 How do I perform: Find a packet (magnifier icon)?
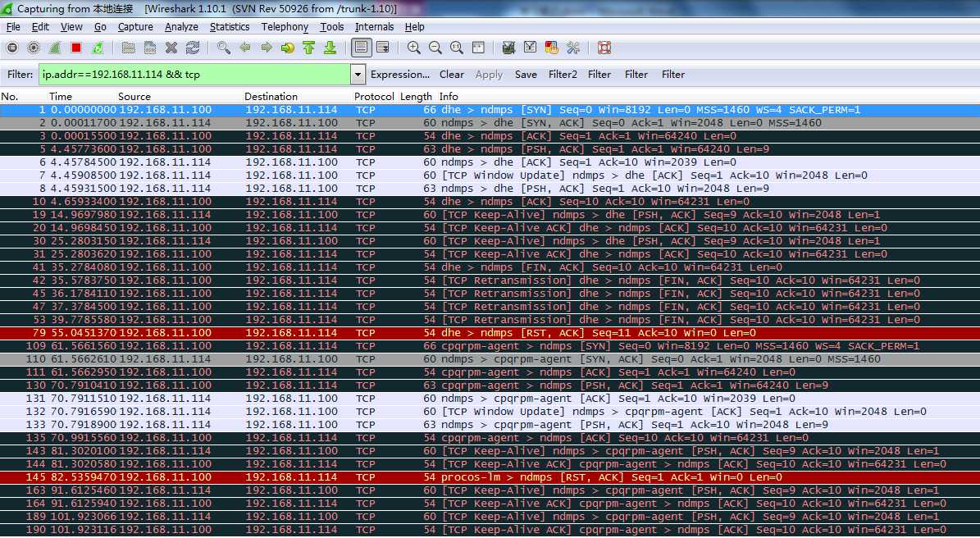(224, 48)
